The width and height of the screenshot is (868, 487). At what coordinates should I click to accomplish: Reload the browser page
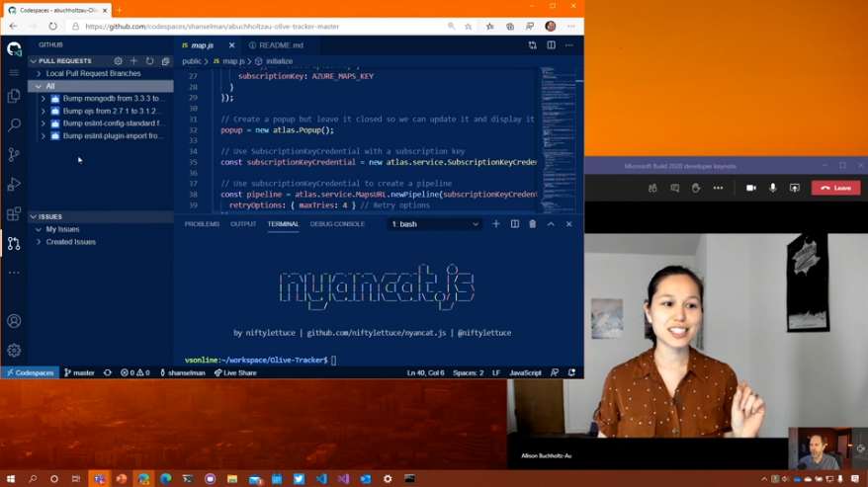[52, 26]
